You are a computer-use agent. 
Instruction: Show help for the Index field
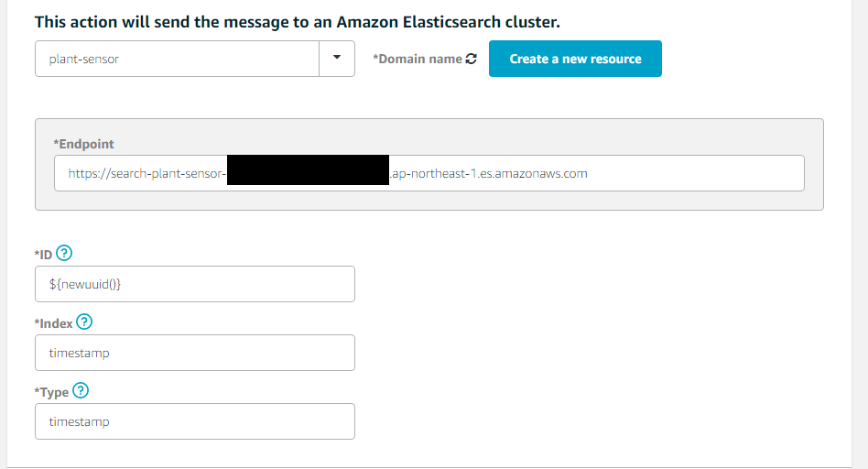click(x=84, y=322)
